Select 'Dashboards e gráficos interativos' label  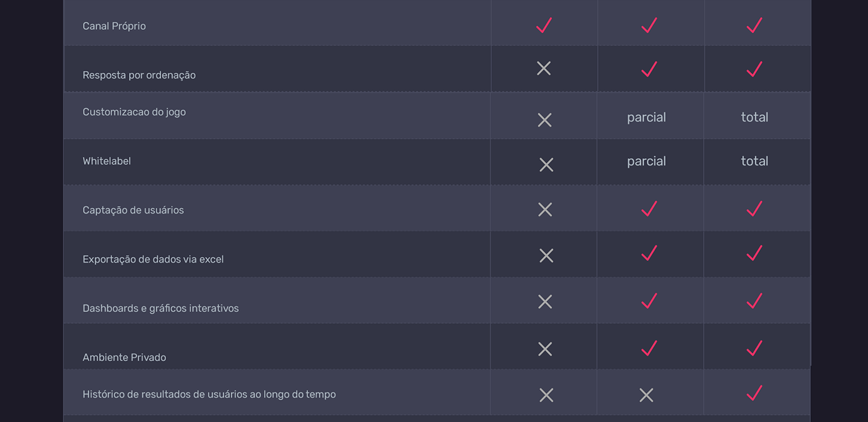point(161,308)
